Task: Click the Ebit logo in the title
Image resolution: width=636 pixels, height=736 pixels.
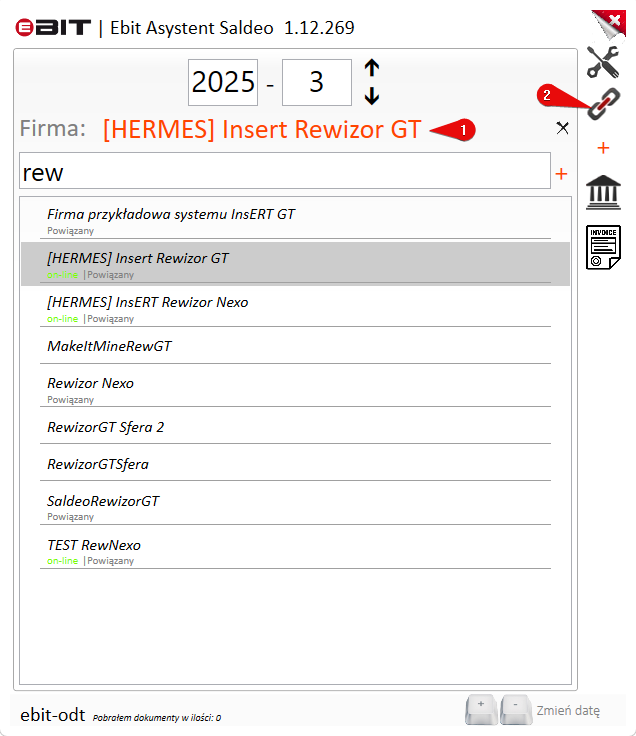Action: point(53,27)
